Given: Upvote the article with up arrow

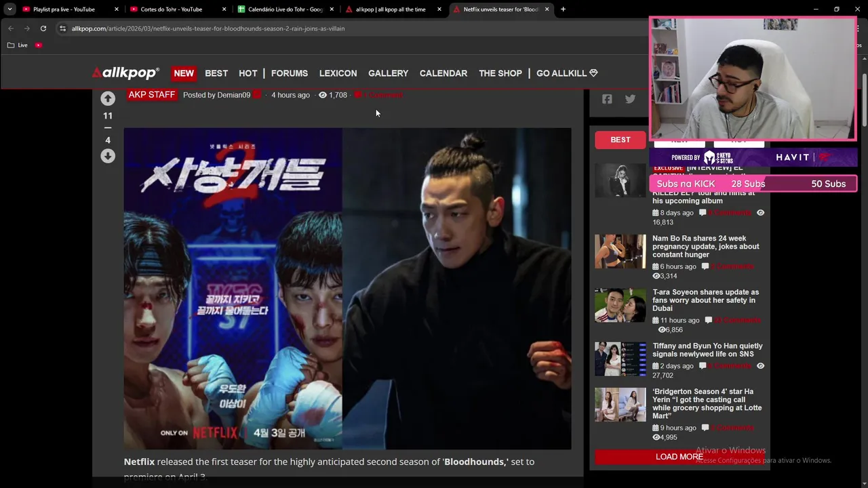Looking at the screenshot, I should coord(108,98).
